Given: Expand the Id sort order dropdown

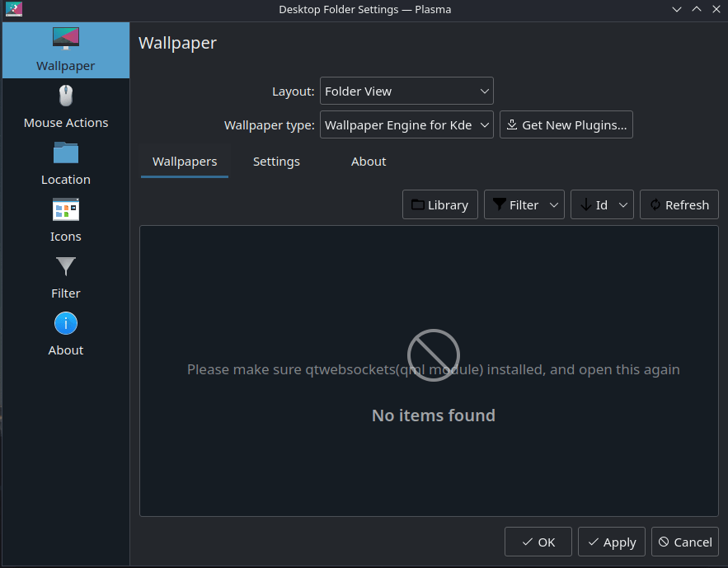Looking at the screenshot, I should tap(602, 204).
